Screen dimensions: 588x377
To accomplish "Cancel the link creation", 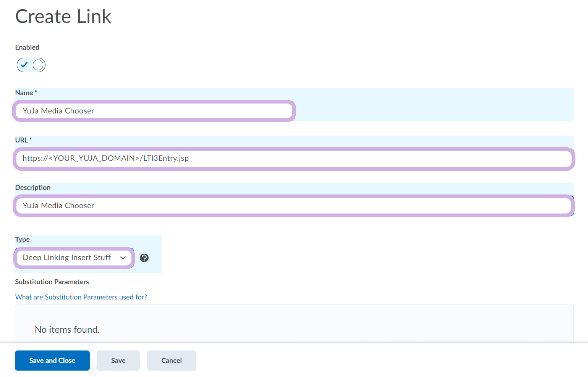I will [171, 361].
